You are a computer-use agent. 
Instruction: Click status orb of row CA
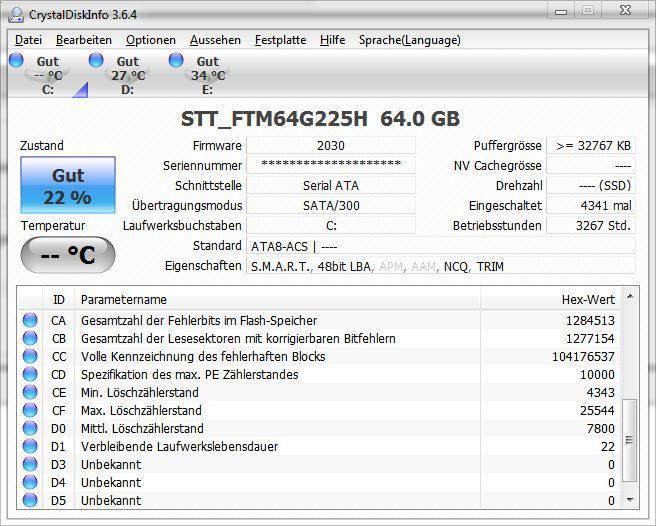coord(30,320)
